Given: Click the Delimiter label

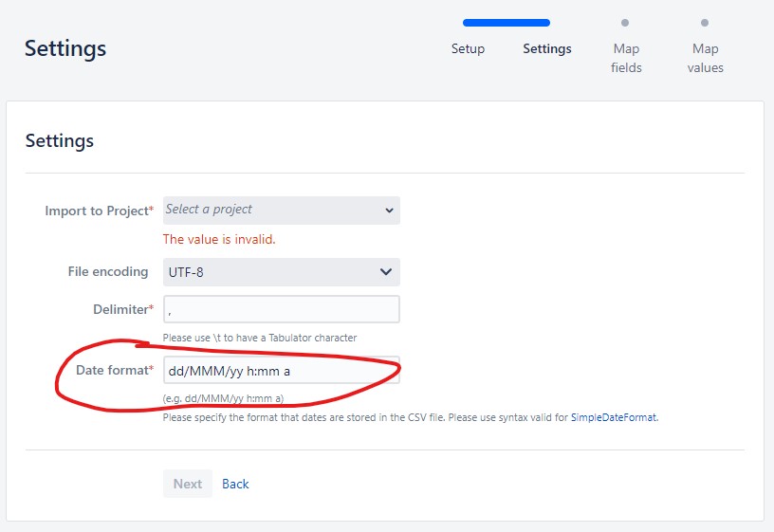Looking at the screenshot, I should (123, 309).
